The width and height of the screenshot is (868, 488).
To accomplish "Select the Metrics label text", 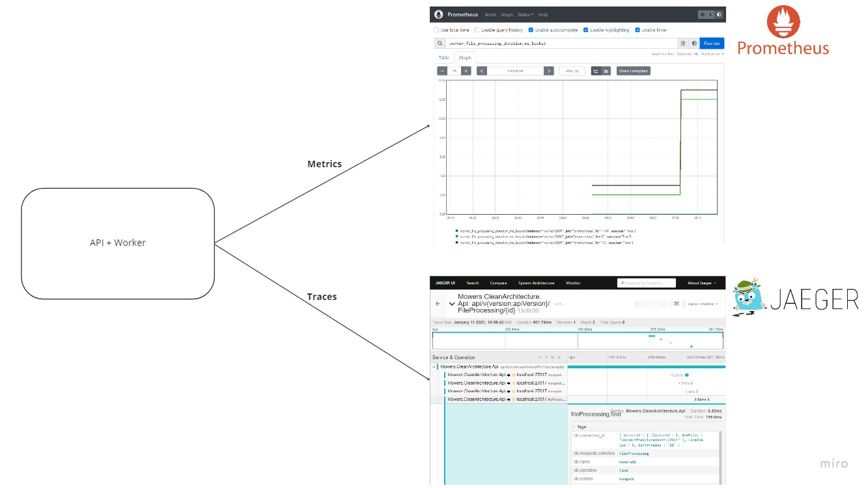I will tap(324, 164).
